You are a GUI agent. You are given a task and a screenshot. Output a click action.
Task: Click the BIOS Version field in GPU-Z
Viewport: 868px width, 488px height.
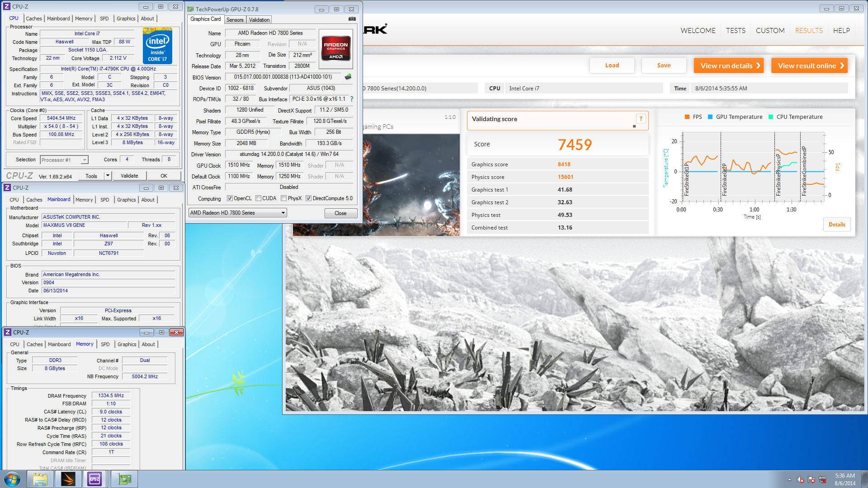(283, 77)
